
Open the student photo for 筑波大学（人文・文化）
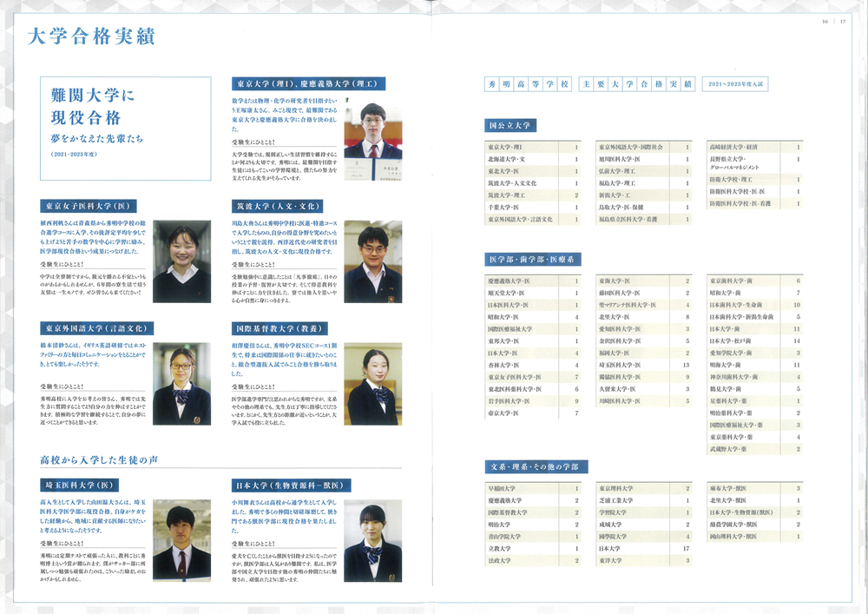click(372, 261)
